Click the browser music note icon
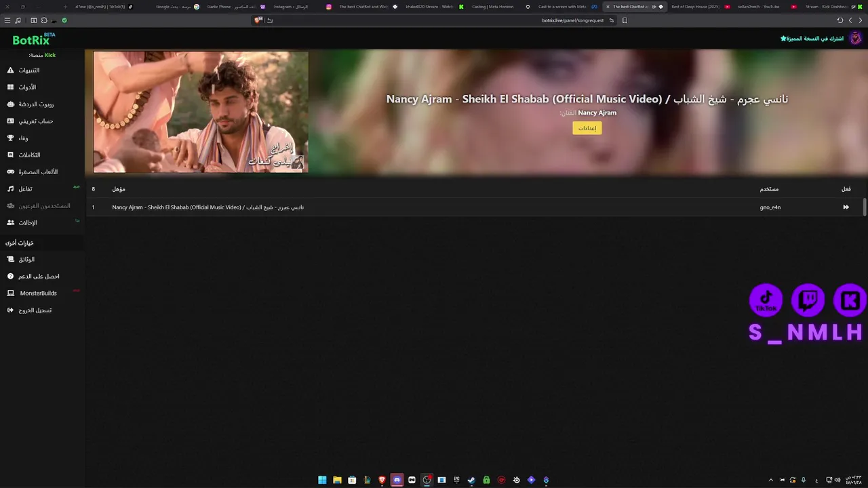Image resolution: width=868 pixels, height=488 pixels. click(18, 20)
